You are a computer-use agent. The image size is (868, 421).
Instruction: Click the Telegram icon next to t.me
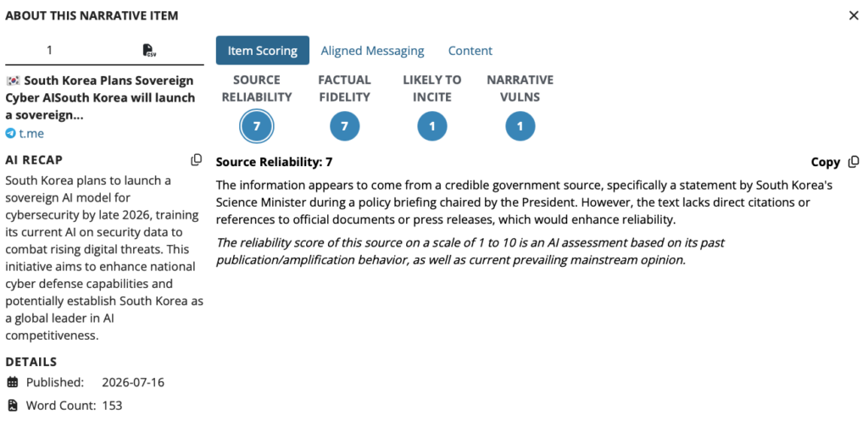click(x=10, y=133)
